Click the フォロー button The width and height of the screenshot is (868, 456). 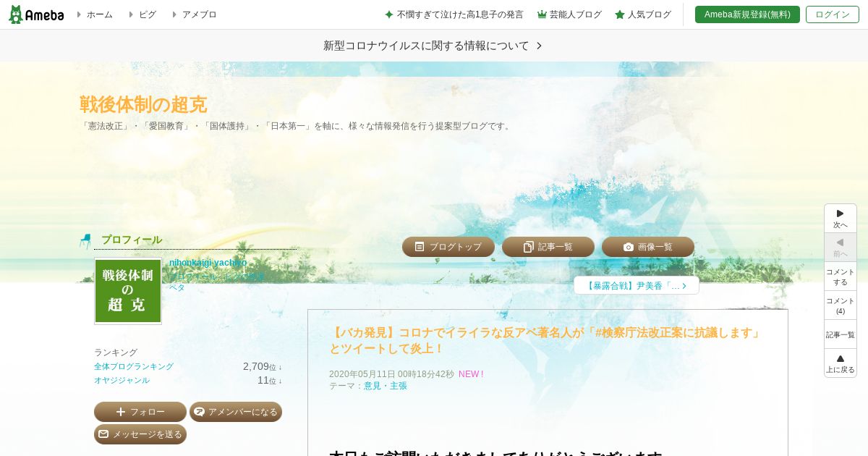(140, 412)
